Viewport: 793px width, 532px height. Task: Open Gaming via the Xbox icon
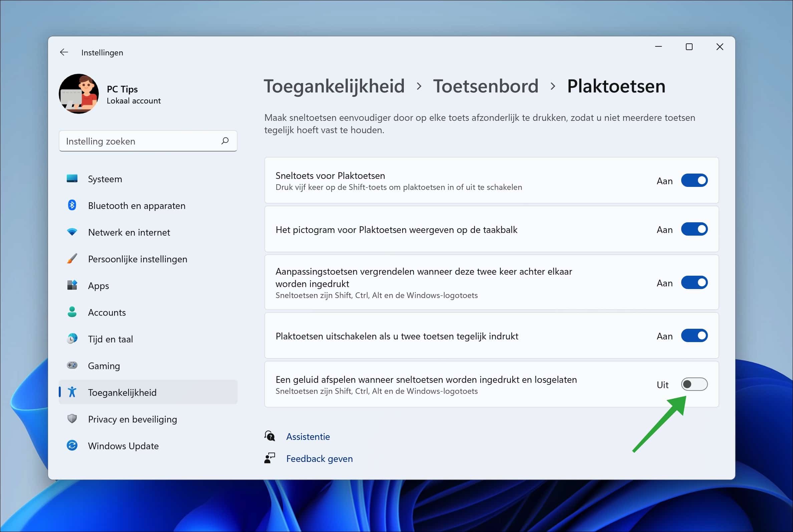[x=72, y=366]
